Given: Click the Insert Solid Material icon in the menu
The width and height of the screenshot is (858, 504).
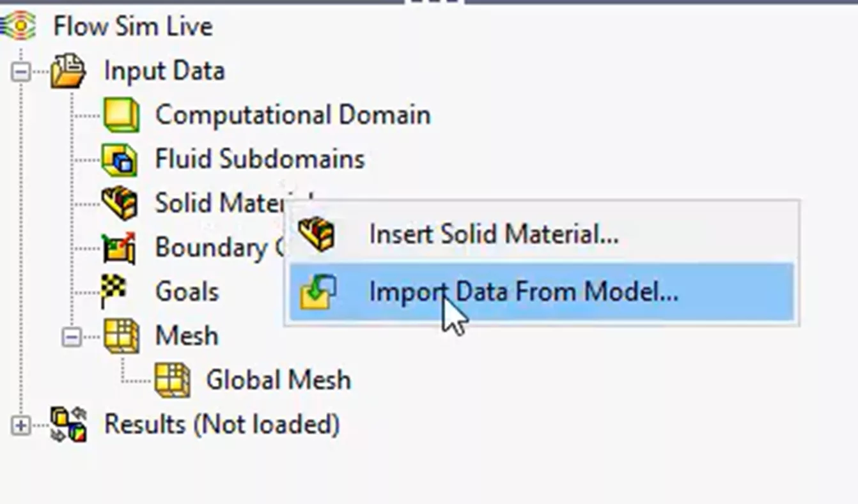Looking at the screenshot, I should tap(316, 234).
